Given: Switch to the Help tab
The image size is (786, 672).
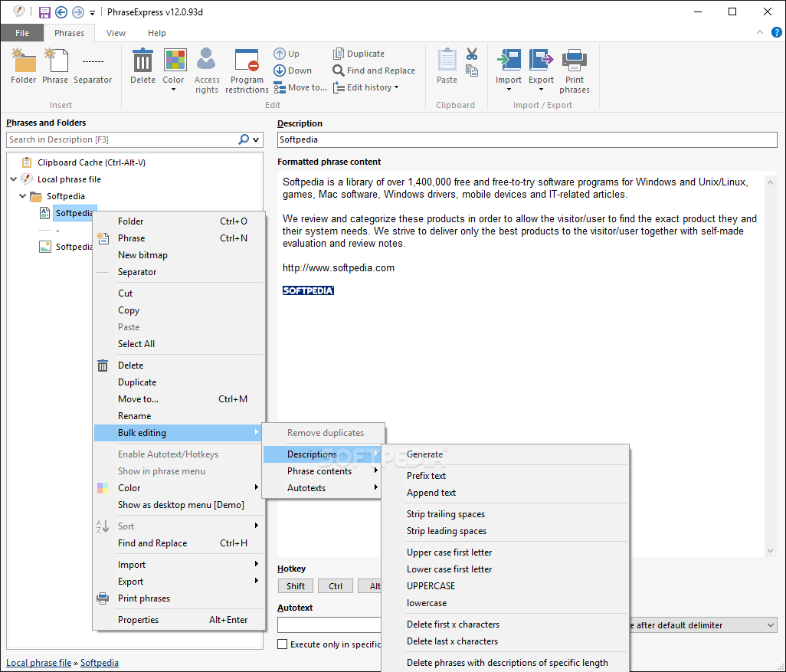Looking at the screenshot, I should [157, 33].
